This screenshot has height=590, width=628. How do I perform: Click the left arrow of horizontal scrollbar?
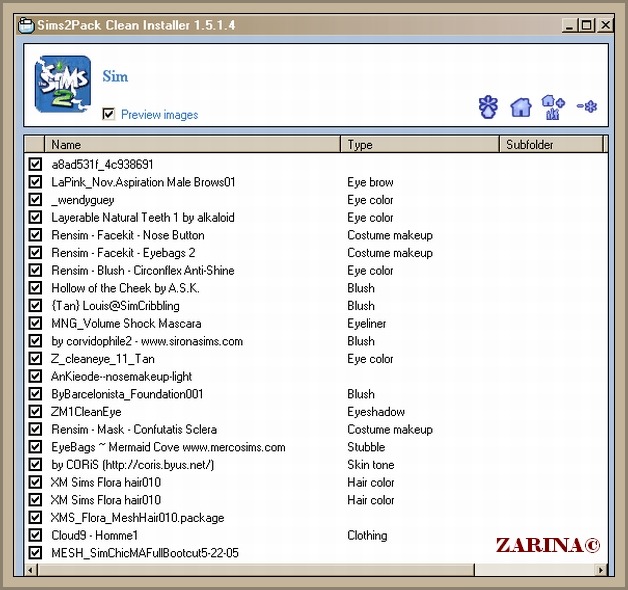31,569
